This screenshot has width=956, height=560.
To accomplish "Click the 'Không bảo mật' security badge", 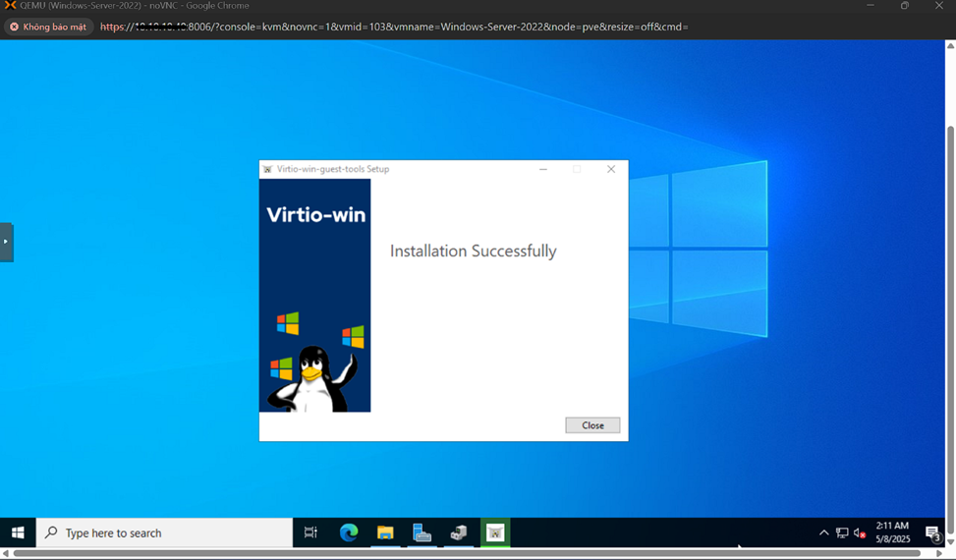I will 48,27.
